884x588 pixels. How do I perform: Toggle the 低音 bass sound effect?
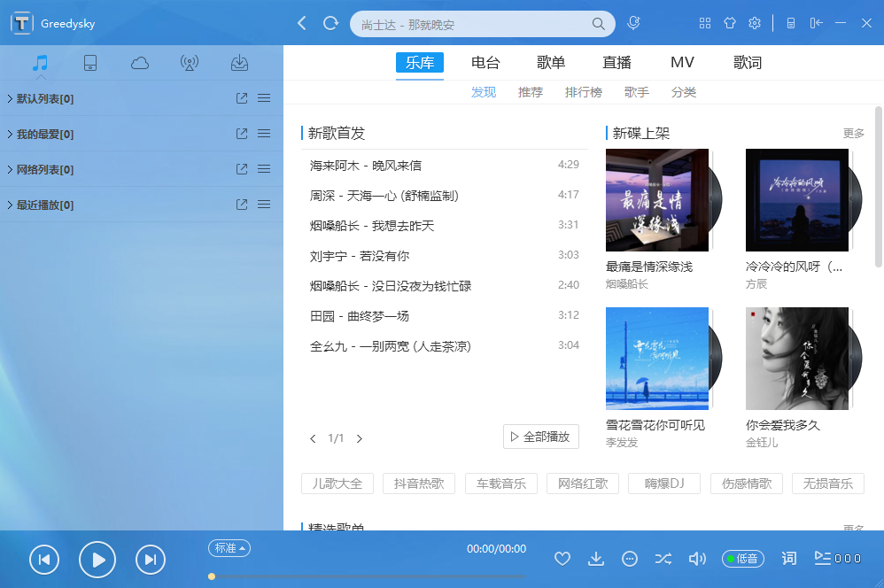pyautogui.click(x=742, y=559)
